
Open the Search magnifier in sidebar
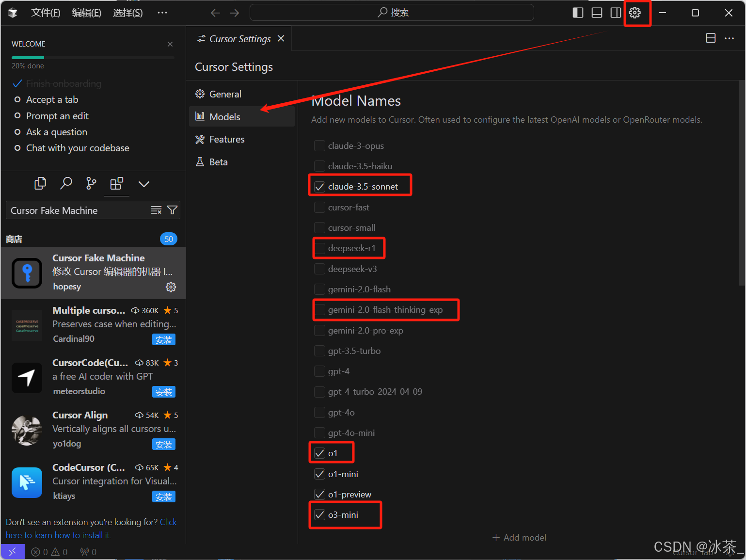66,183
